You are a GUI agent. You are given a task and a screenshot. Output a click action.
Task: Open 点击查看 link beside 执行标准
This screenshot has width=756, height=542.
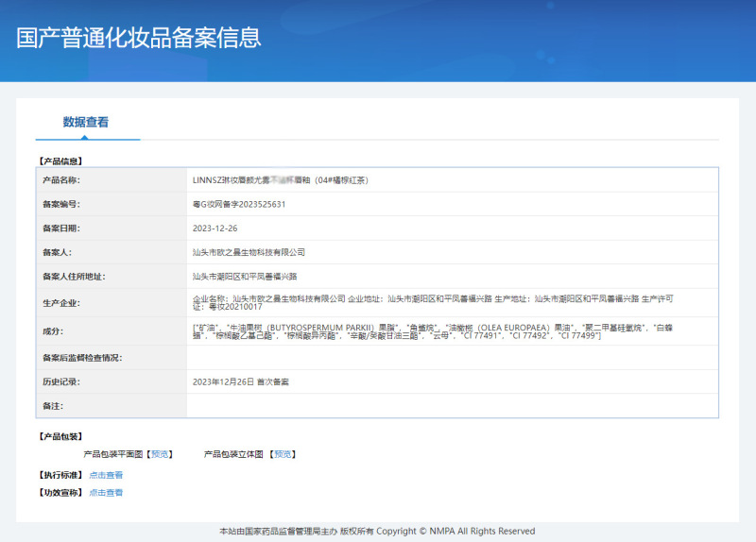click(106, 475)
